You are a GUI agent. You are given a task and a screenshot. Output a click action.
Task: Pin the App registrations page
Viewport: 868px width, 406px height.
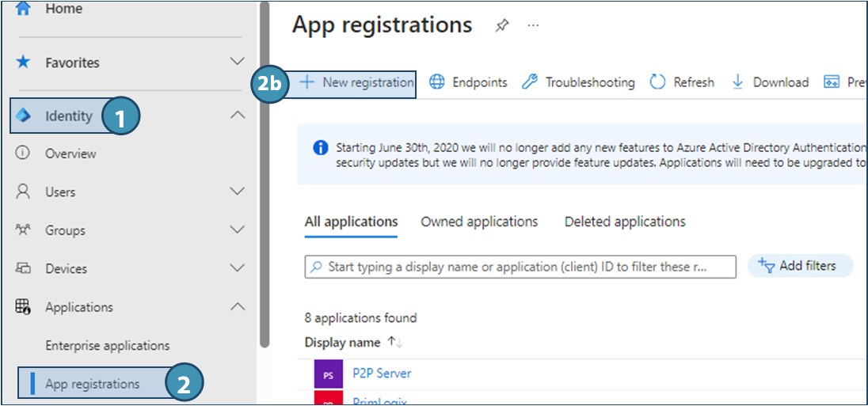(x=501, y=25)
